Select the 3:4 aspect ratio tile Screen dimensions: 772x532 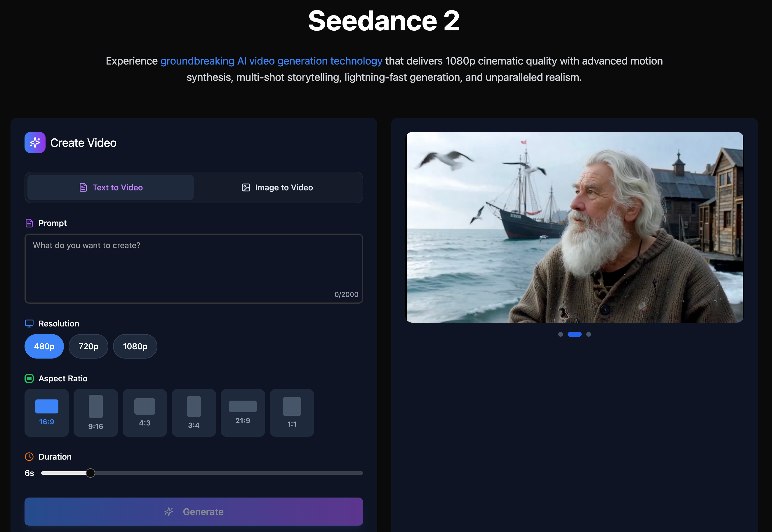point(194,413)
